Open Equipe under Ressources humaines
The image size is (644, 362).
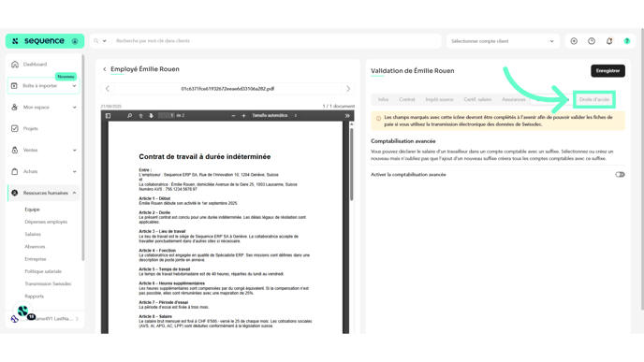click(x=32, y=210)
